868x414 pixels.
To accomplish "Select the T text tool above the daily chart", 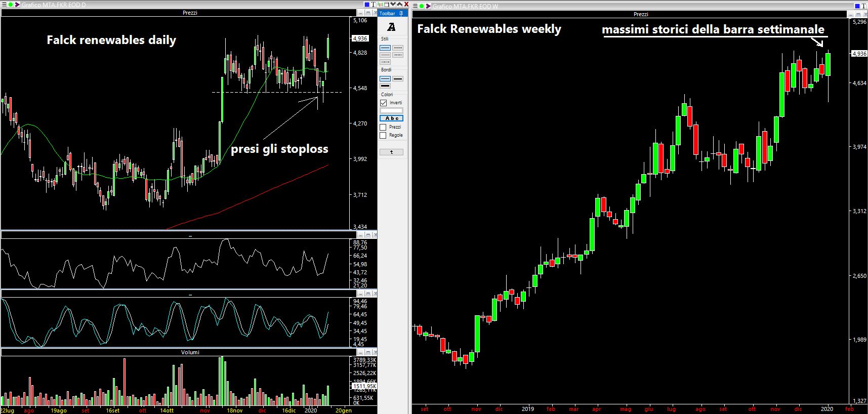I will tap(374, 4).
